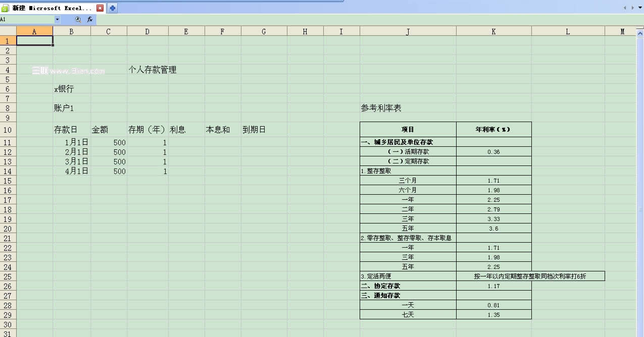Click the 0.36 rate cell
The width and height of the screenshot is (644, 337).
click(494, 152)
